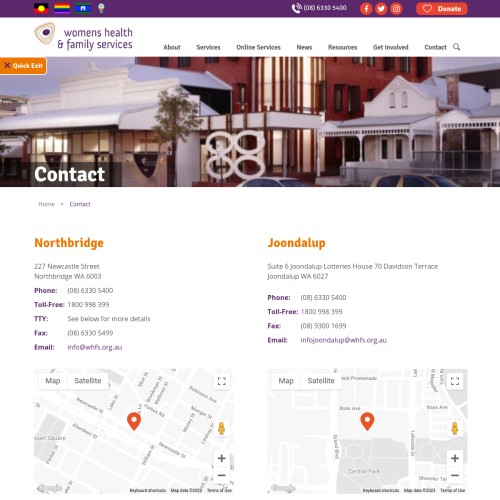Zoom in on the Northbridge map
The height and width of the screenshot is (500, 500).
click(x=222, y=458)
